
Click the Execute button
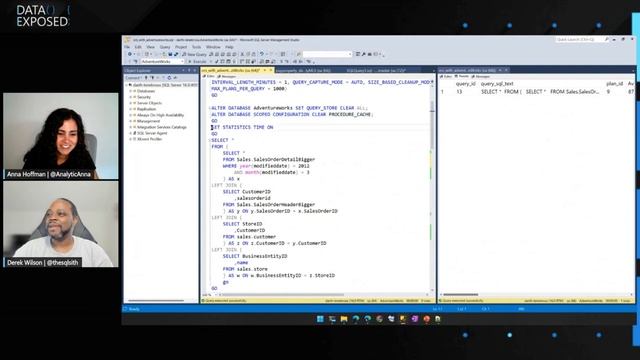click(197, 62)
